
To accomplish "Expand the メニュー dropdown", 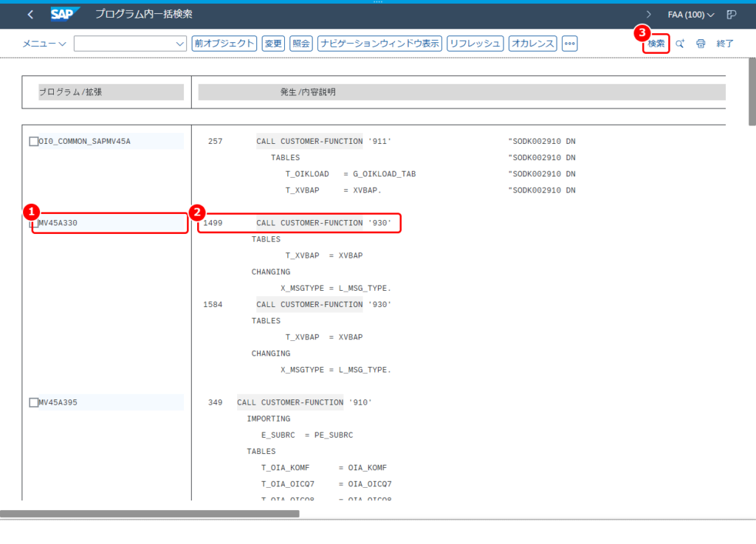I will click(x=44, y=44).
